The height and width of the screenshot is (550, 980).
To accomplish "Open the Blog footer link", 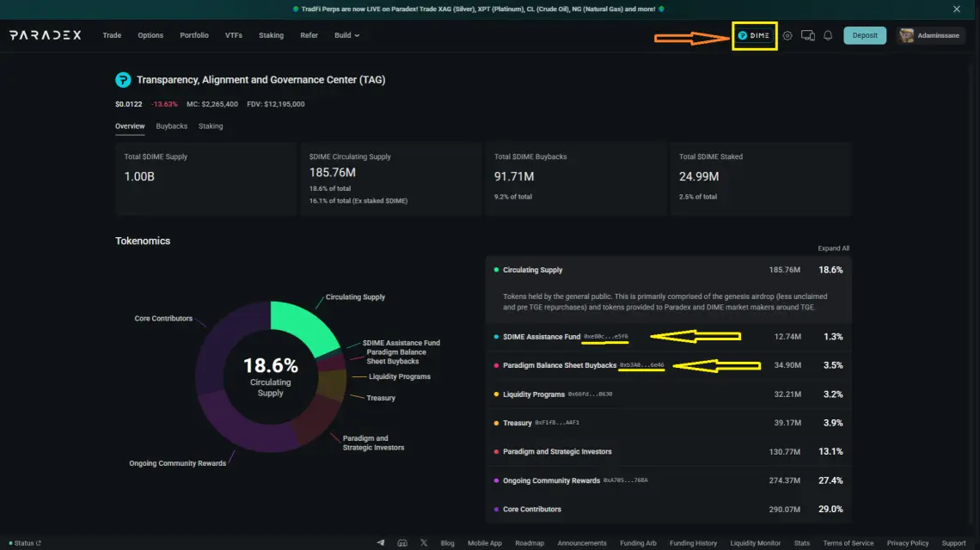I will coord(448,543).
